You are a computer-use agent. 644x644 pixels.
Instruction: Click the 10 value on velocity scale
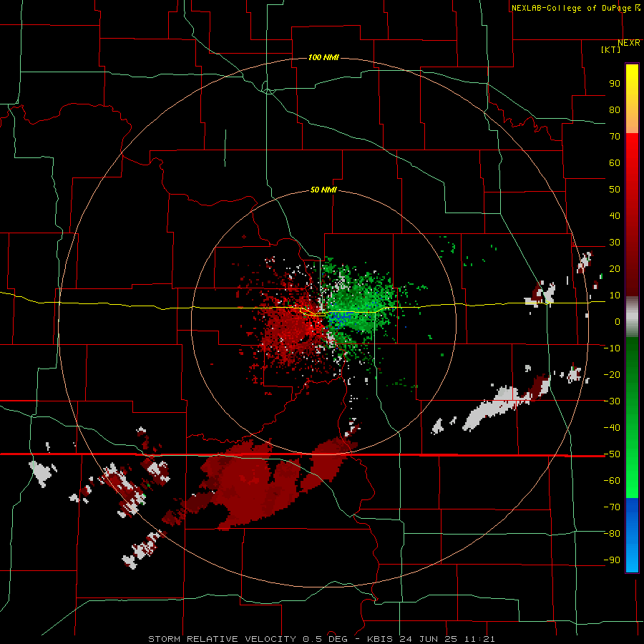[615, 296]
